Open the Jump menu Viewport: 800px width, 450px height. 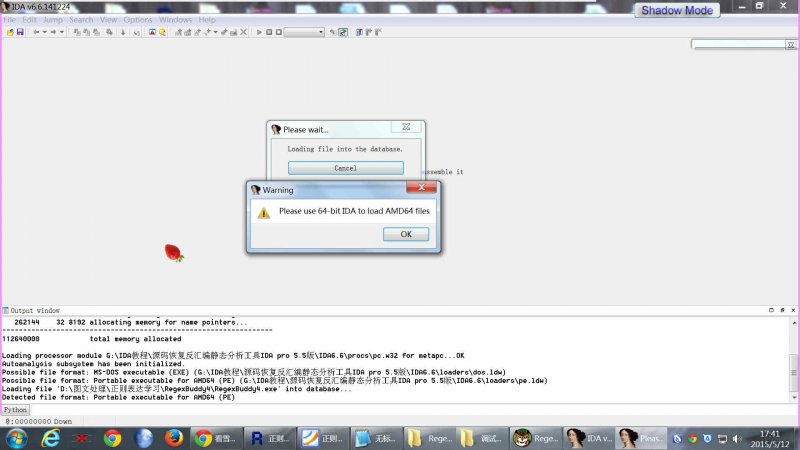tap(53, 20)
